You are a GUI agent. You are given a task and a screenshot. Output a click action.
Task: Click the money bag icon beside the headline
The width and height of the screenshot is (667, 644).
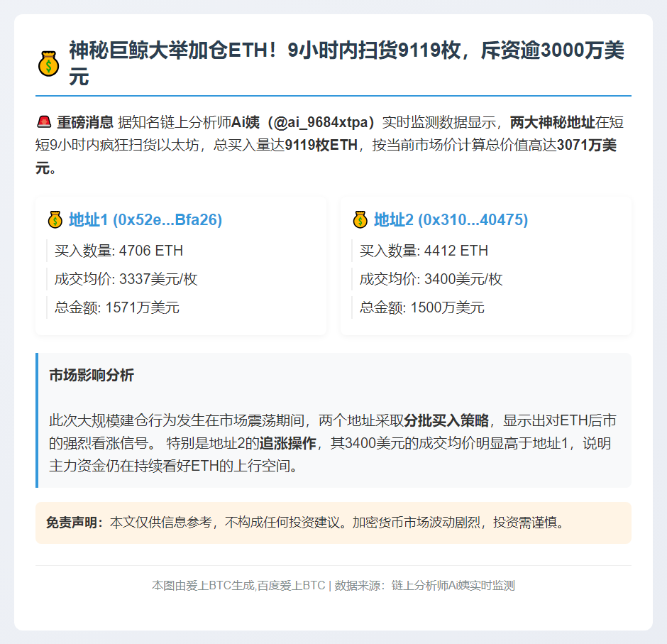pyautogui.click(x=48, y=63)
